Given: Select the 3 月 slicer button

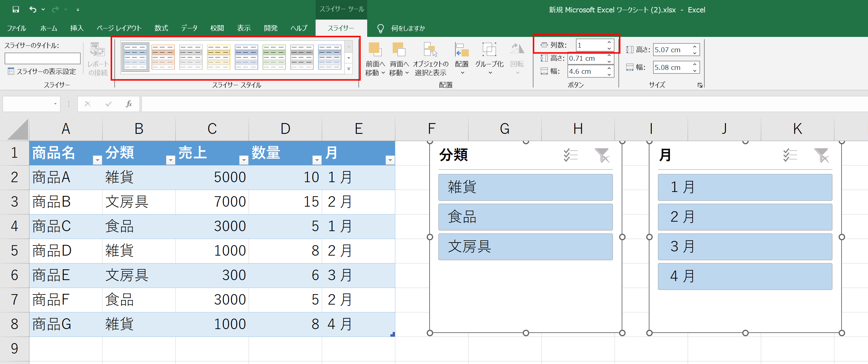Looking at the screenshot, I should tap(745, 247).
